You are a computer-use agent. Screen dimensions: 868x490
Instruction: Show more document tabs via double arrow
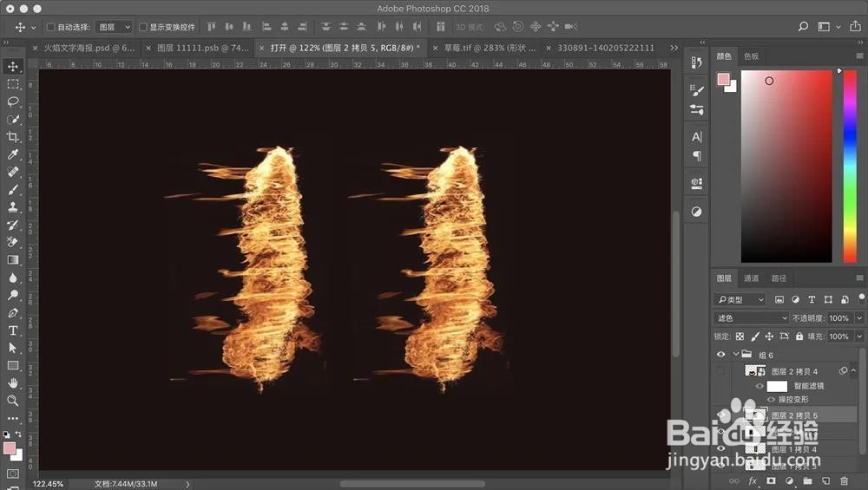pyautogui.click(x=674, y=48)
